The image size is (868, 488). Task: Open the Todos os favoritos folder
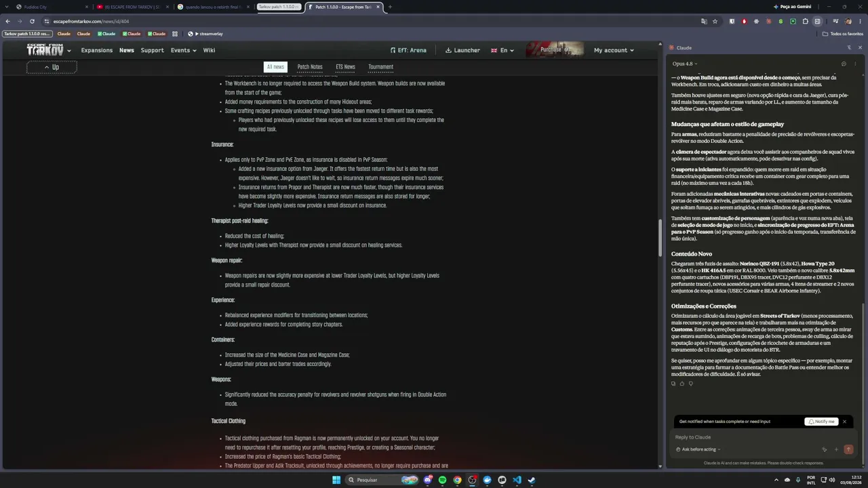click(843, 33)
